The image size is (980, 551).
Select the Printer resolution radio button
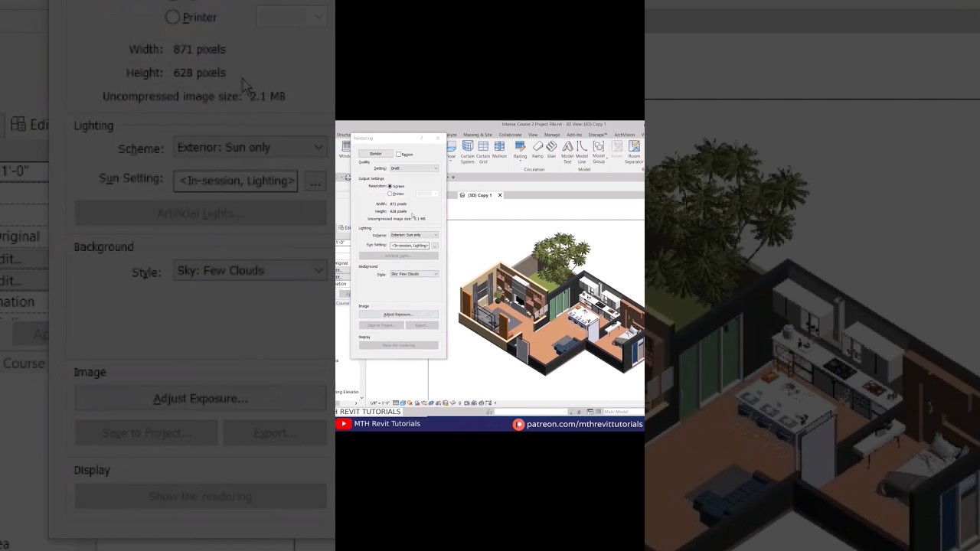[390, 194]
